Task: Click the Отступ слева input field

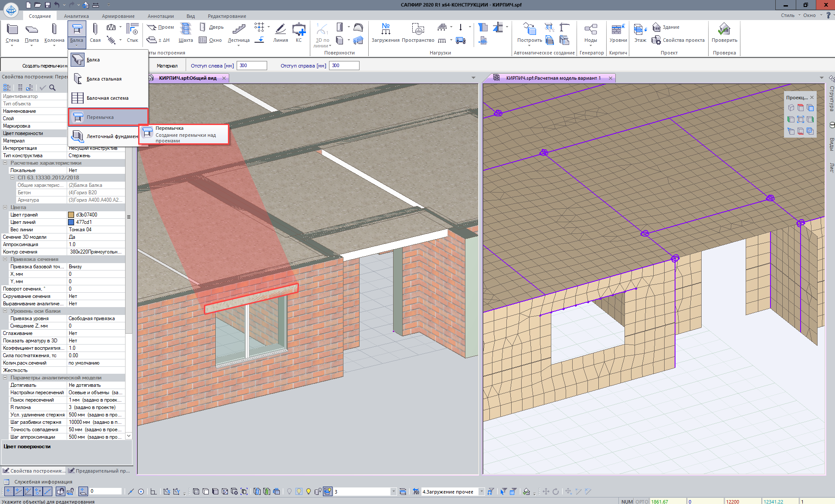Action: point(251,66)
